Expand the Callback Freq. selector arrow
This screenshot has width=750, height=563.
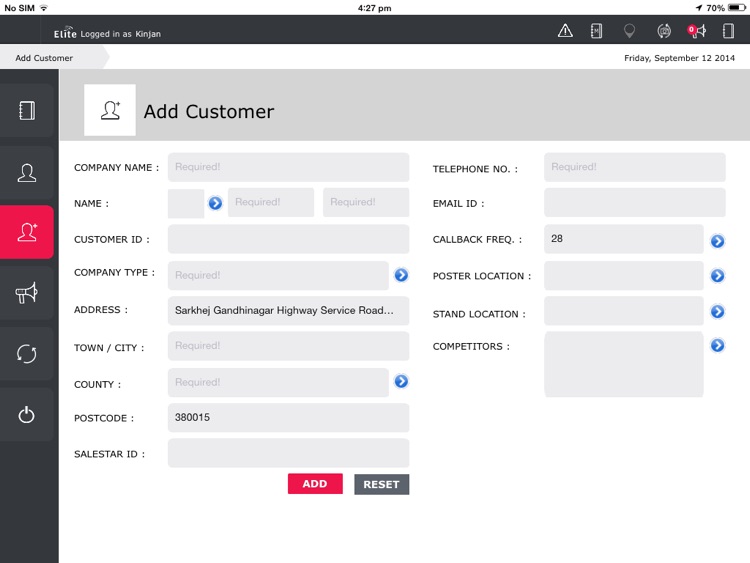[x=717, y=241]
